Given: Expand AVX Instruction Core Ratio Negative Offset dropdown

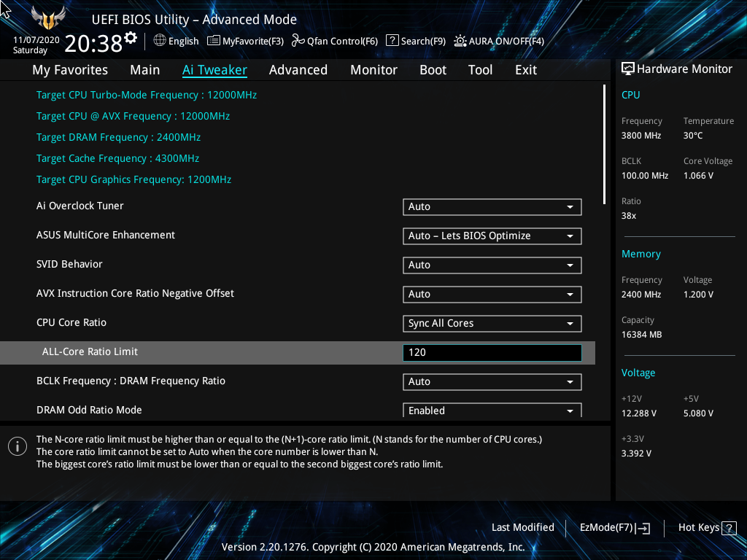Looking at the screenshot, I should pos(492,295).
